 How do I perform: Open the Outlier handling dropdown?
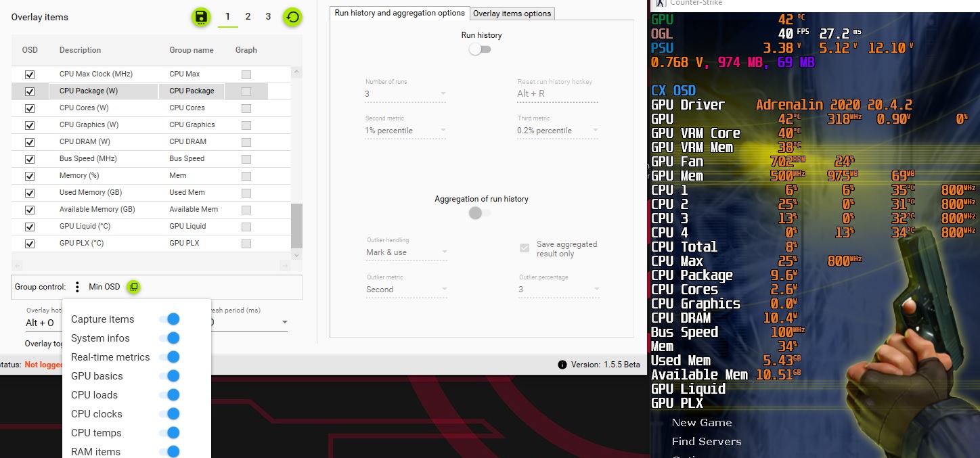tap(405, 252)
